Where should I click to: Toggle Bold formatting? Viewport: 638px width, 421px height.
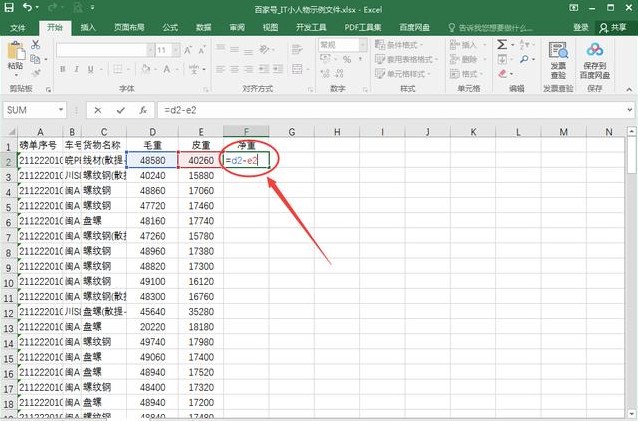point(63,70)
